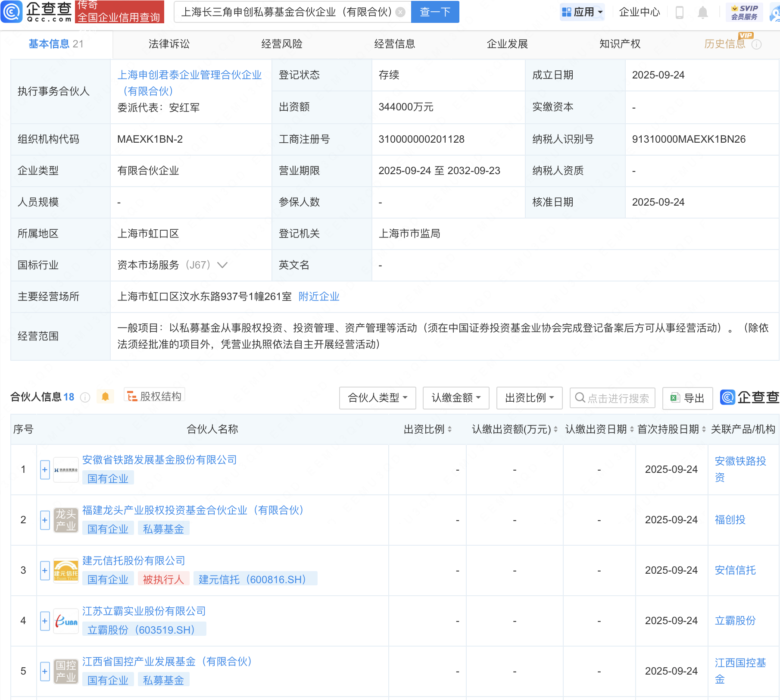This screenshot has width=780, height=700.
Task: Open 企业中心 in header
Action: pyautogui.click(x=640, y=12)
